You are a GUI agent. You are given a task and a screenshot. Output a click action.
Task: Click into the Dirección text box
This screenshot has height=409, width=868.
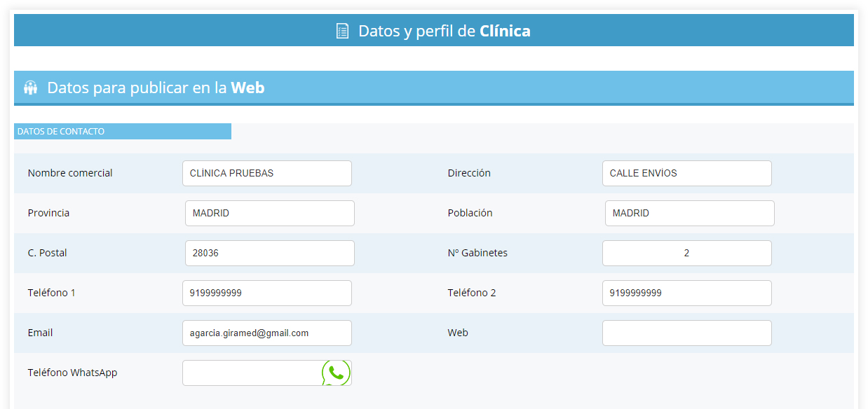coord(686,173)
